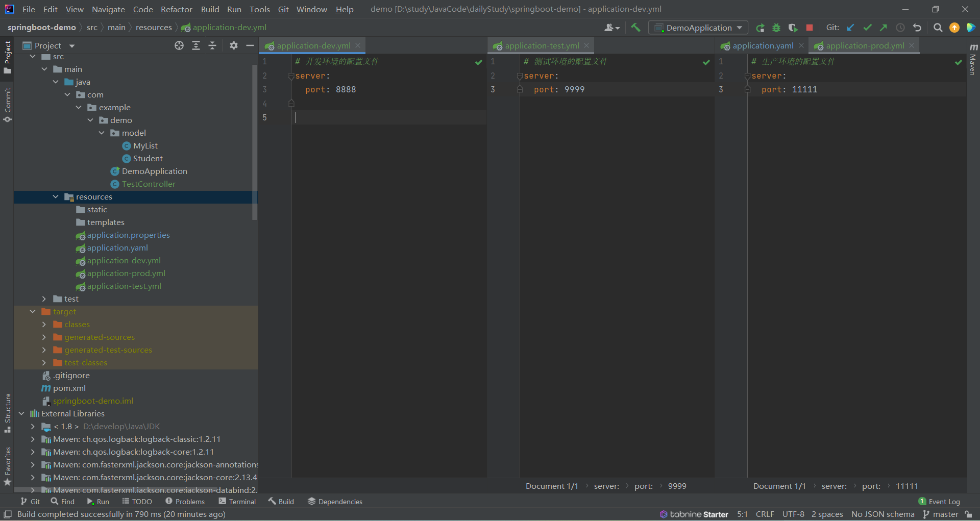
Task: Click the fold marker next to server in dev editor
Action: pyautogui.click(x=291, y=76)
